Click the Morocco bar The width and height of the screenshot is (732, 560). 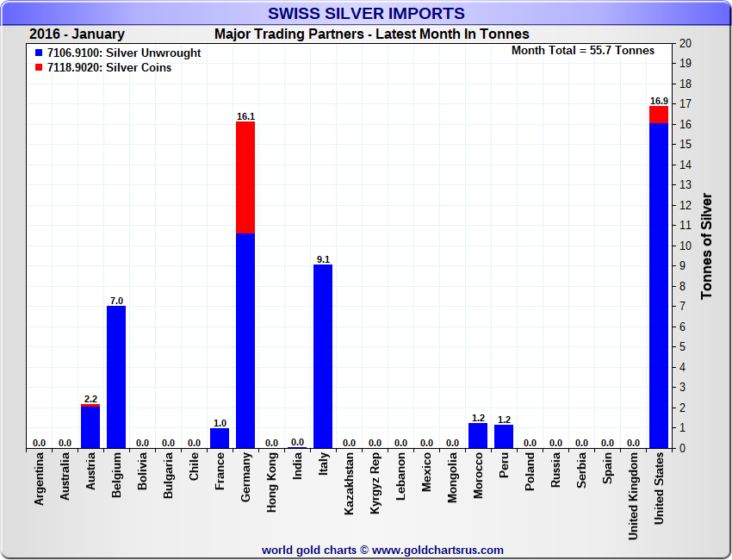tap(478, 436)
